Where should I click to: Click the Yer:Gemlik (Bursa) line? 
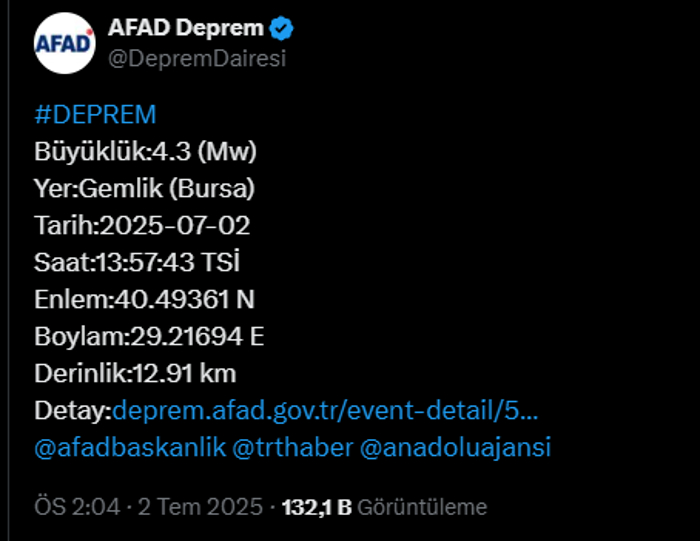coord(145,188)
